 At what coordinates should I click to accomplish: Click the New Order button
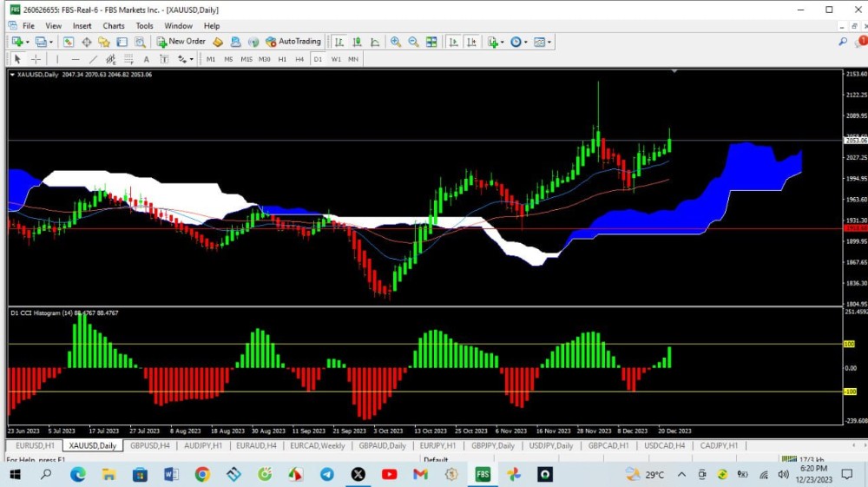click(x=181, y=42)
